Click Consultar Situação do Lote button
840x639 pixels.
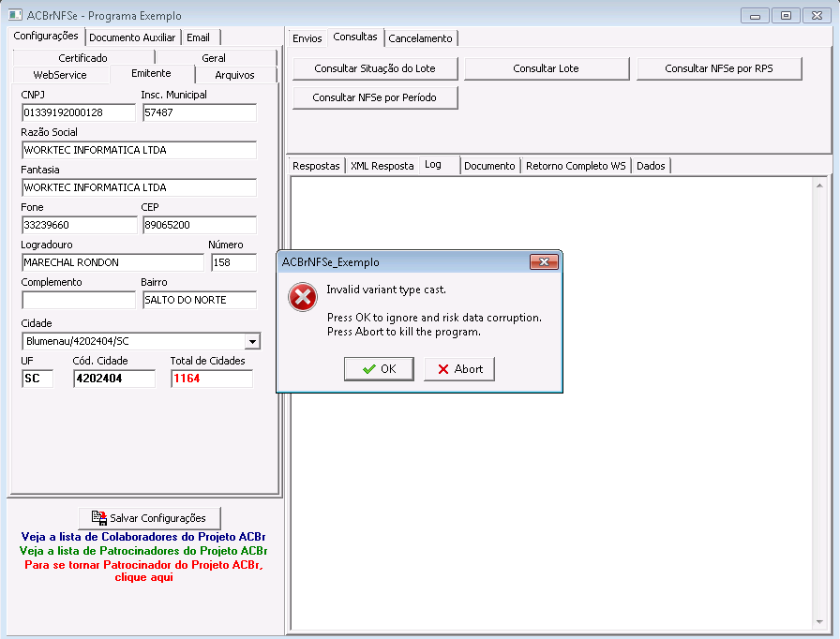coord(375,68)
